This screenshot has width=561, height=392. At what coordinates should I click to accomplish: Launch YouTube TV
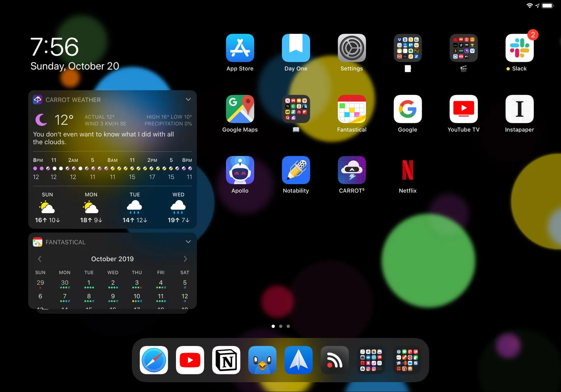(463, 109)
